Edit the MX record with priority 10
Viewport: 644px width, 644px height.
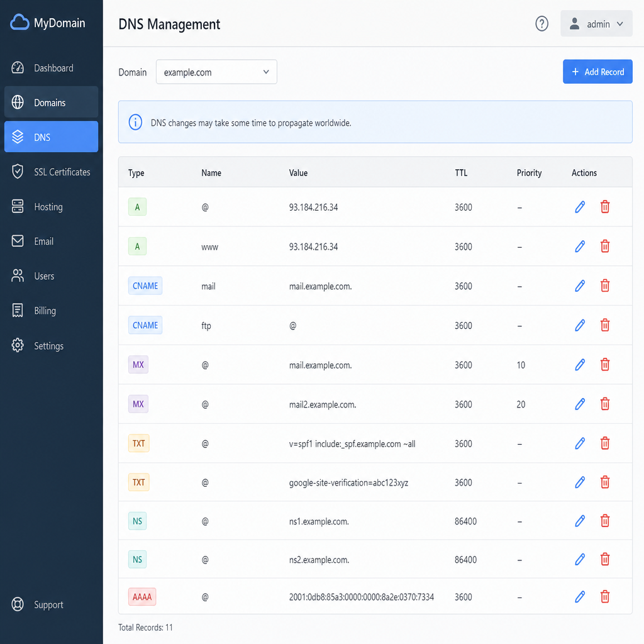pyautogui.click(x=579, y=365)
